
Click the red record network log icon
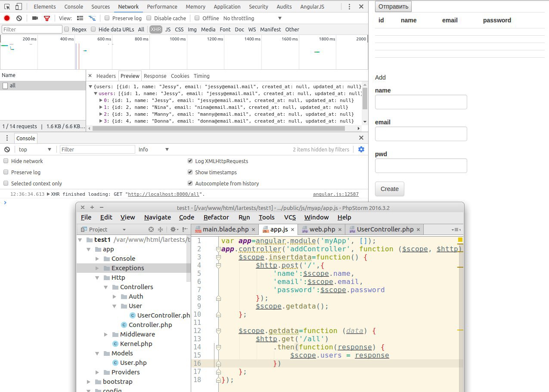[7, 18]
